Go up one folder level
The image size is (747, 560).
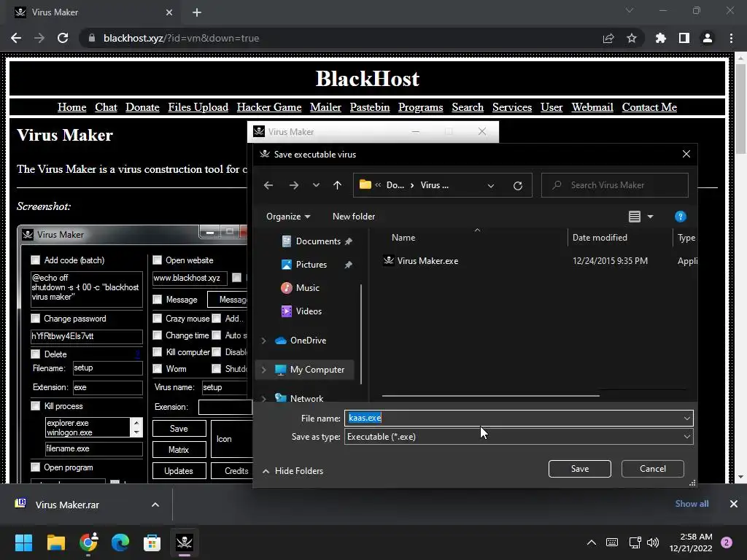(337, 185)
